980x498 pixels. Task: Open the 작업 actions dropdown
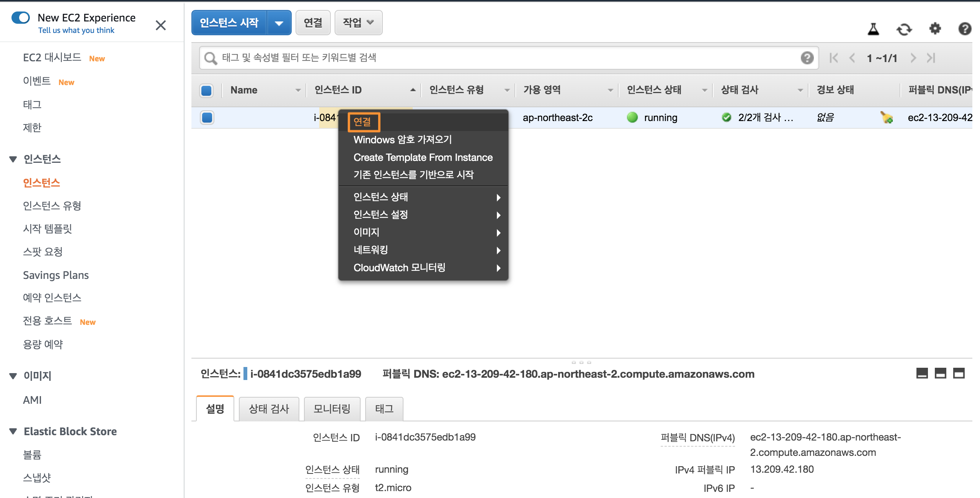358,23
